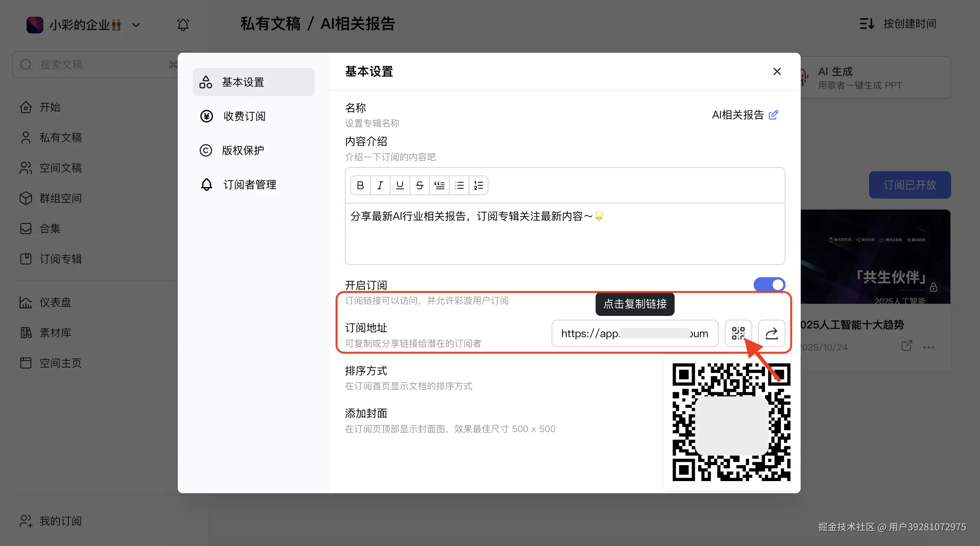Select the 版权保护 settings tab
Viewport: 980px width, 546px height.
tap(243, 151)
